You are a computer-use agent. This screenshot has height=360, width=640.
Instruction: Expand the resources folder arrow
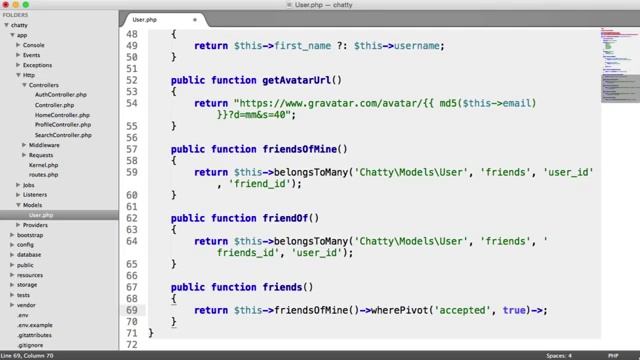12,275
